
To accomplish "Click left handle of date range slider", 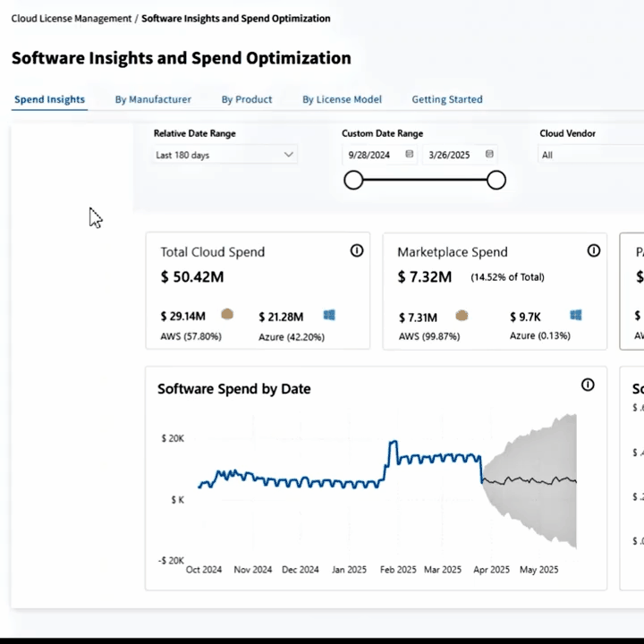I will (353, 181).
